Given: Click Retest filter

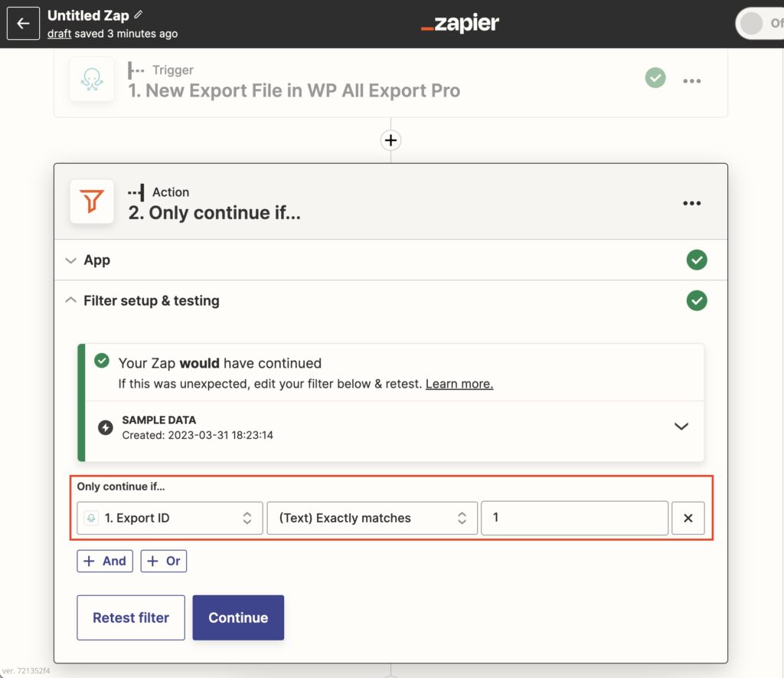Looking at the screenshot, I should tap(130, 617).
